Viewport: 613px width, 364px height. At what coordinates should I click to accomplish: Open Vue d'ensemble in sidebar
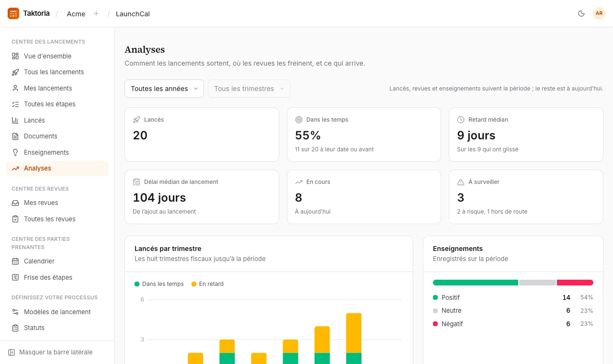57,56
